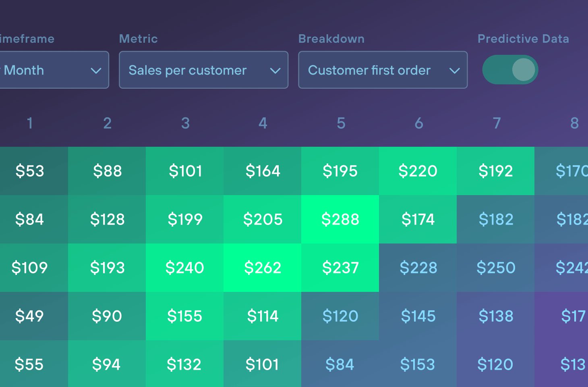Viewport: 588px width, 387px height.
Task: Click the $120 cell in column 7 bottom row
Action: (x=496, y=364)
